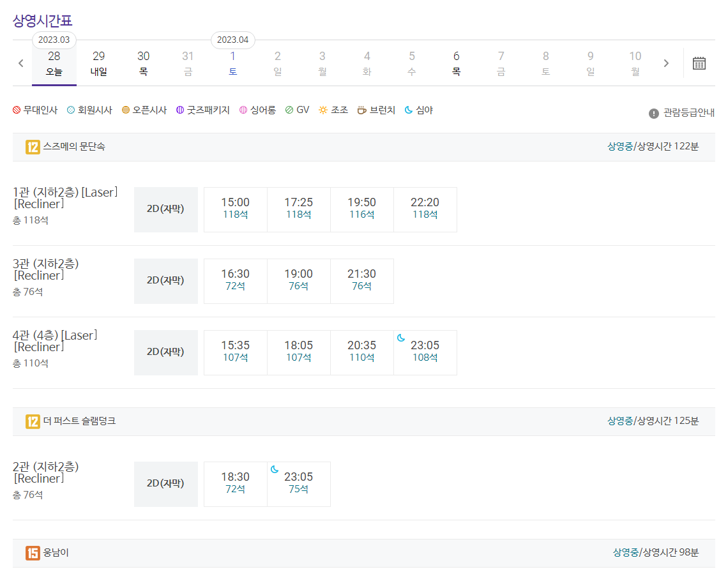Click 2D(자막) label in 3관 row
Screen dimensions: 728x588
(165, 280)
